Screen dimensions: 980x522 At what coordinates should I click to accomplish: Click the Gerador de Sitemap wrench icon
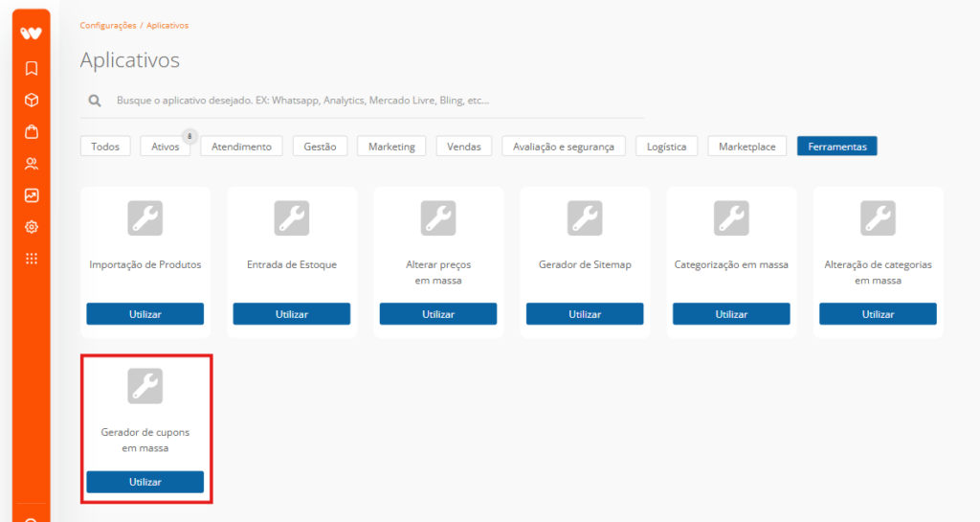[585, 218]
